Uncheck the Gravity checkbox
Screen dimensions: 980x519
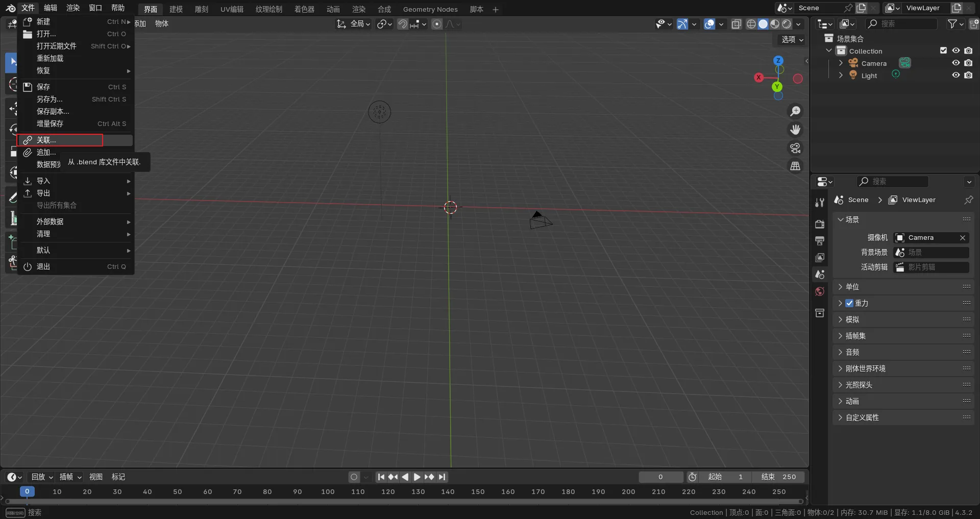pyautogui.click(x=849, y=303)
